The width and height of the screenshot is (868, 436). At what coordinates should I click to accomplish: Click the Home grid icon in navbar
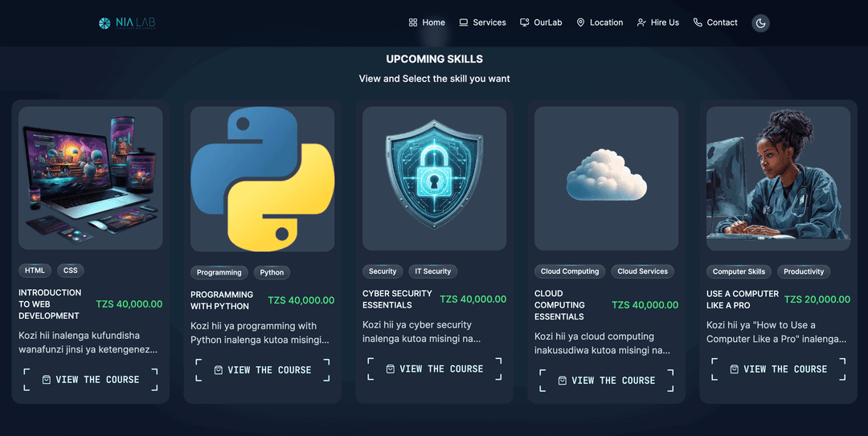[x=413, y=22]
